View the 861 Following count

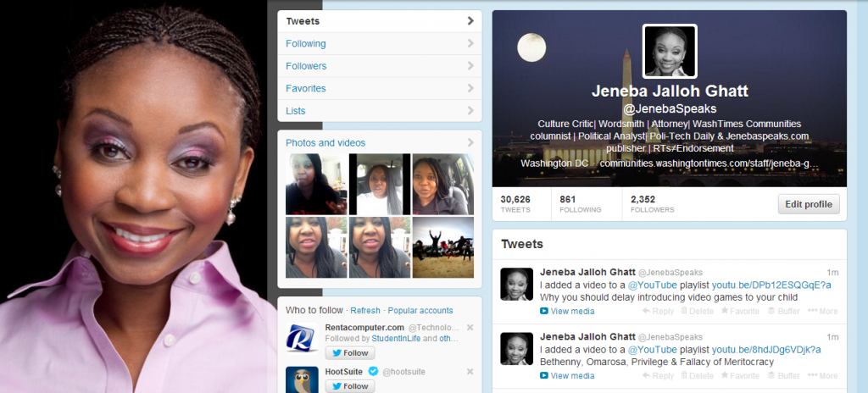tap(580, 203)
